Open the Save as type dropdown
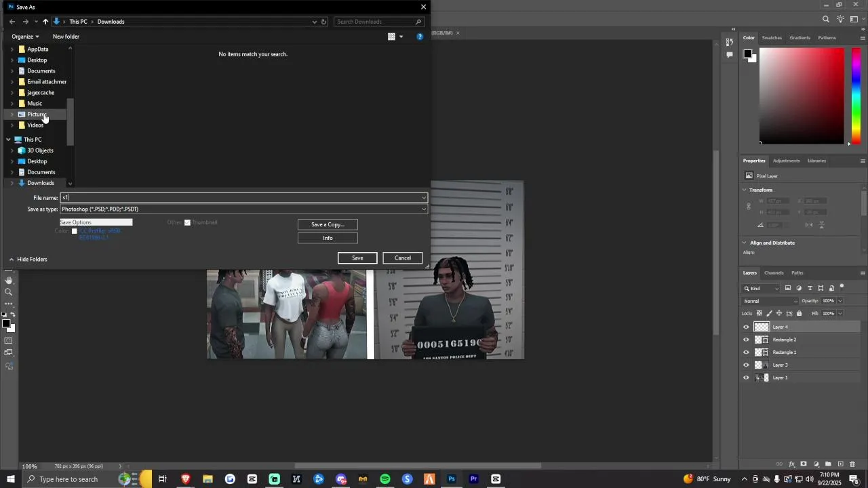Image resolution: width=868 pixels, height=488 pixels. click(424, 209)
